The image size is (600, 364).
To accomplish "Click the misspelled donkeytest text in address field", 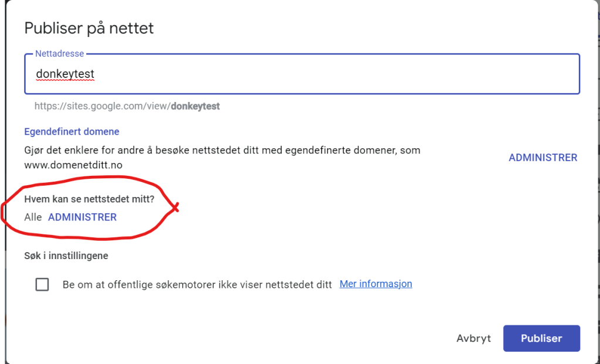I will [x=65, y=74].
